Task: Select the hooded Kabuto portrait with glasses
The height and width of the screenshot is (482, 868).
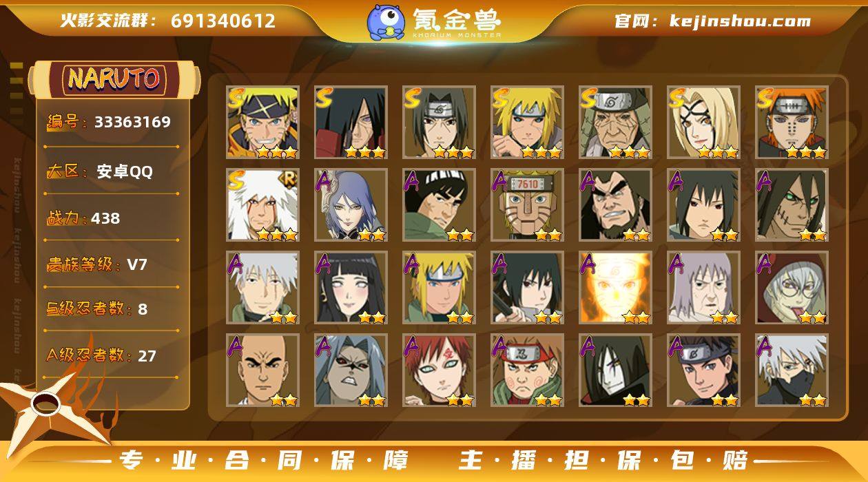Action: tap(792, 288)
